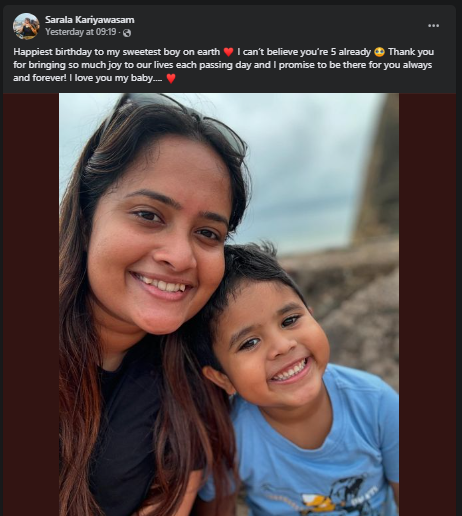462x516 pixels.
Task: Click the heart emoji ending the caption
Action: (x=171, y=78)
